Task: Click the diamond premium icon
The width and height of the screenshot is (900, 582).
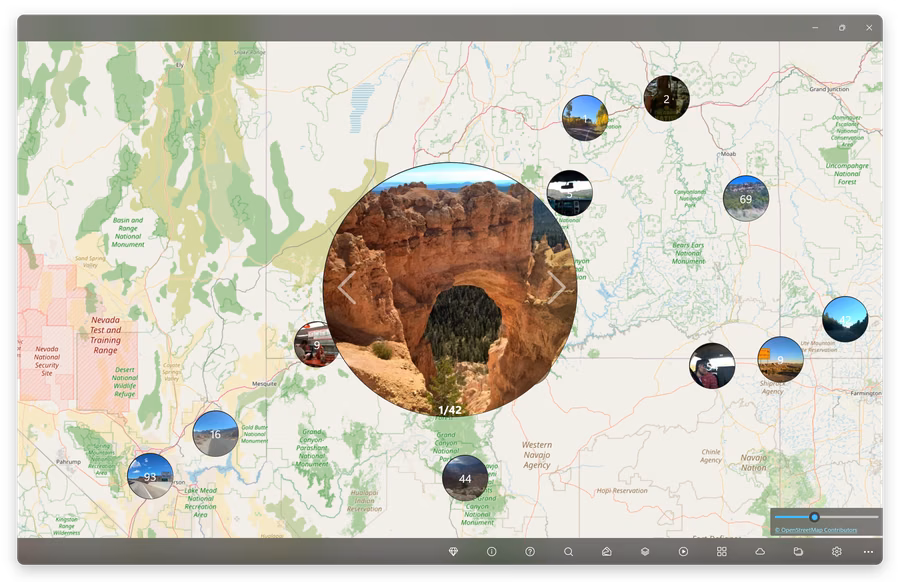Action: 453,552
